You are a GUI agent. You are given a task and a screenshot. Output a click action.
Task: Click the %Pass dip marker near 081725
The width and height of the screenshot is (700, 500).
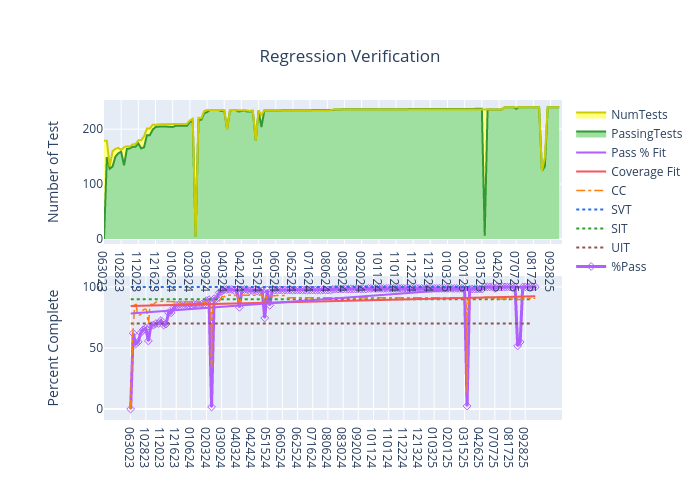(x=518, y=345)
